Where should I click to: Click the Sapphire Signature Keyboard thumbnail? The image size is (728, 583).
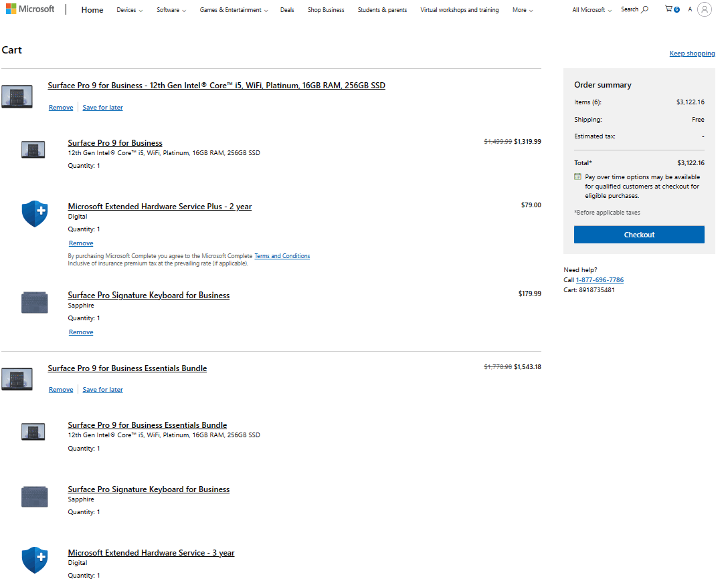(x=34, y=302)
